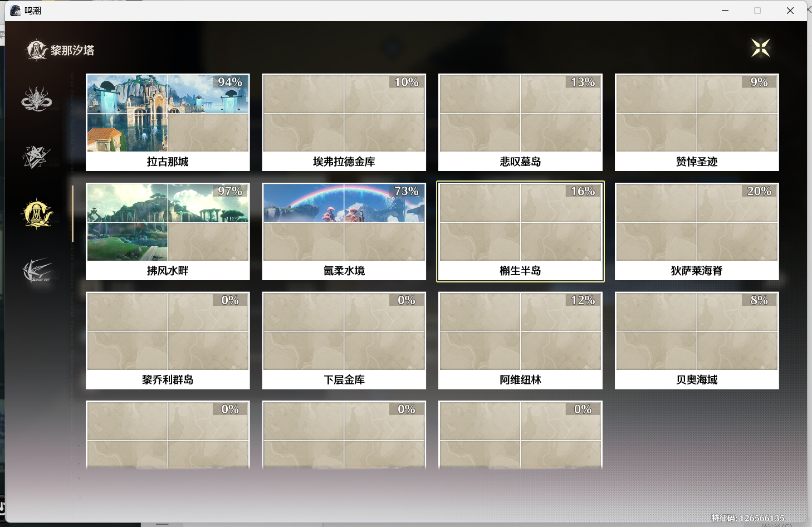Image resolution: width=812 pixels, height=527 pixels.
Task: Maximize the 鸣潮 game window
Action: [757, 11]
